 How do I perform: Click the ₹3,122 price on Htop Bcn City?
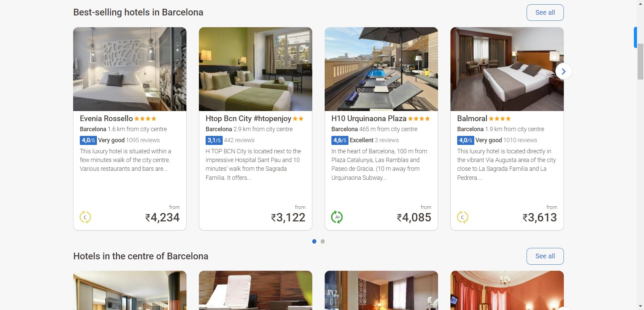click(288, 217)
